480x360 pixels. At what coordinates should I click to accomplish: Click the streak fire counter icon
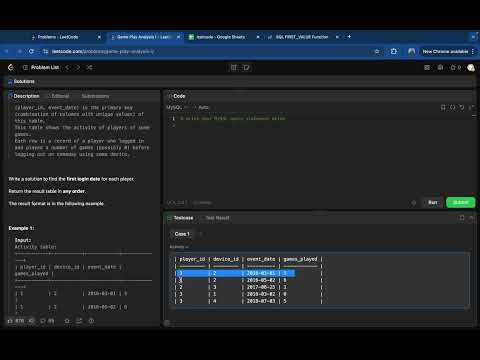[x=455, y=68]
